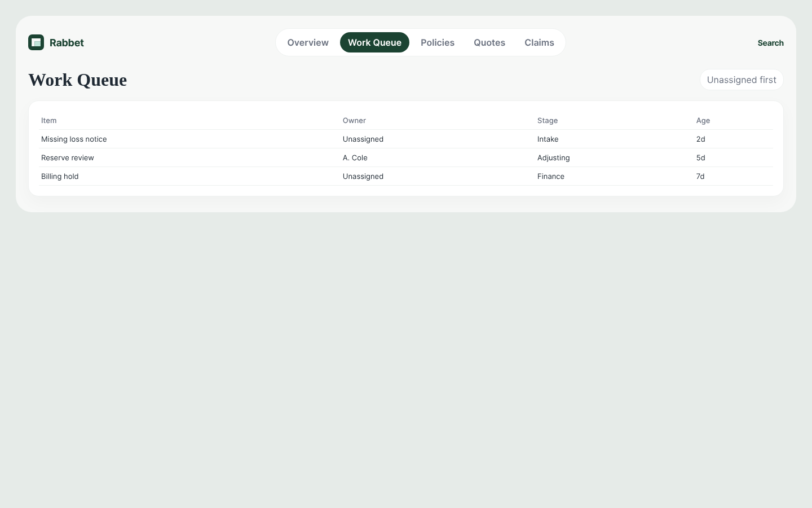Click the Age column header
The image size is (812, 508).
[703, 120]
